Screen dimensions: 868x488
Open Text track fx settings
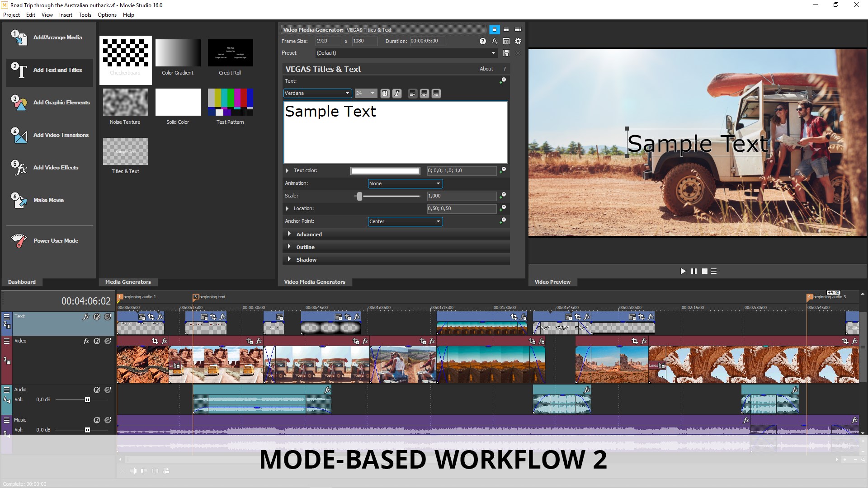coord(86,317)
